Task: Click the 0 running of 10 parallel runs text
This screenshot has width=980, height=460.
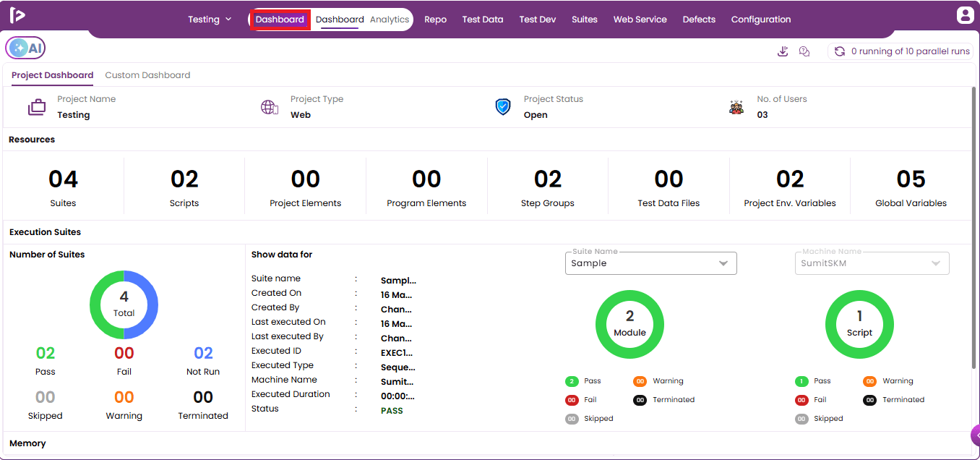Action: [911, 51]
